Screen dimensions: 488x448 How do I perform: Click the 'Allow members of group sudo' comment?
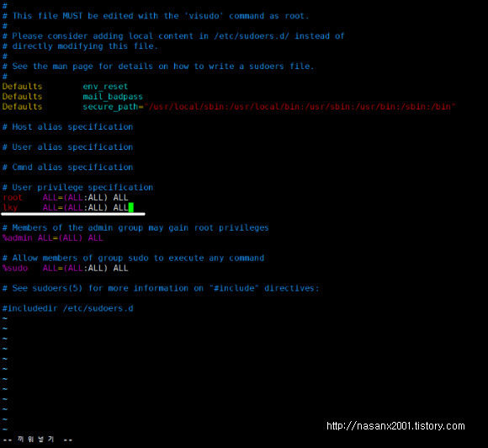tap(133, 258)
